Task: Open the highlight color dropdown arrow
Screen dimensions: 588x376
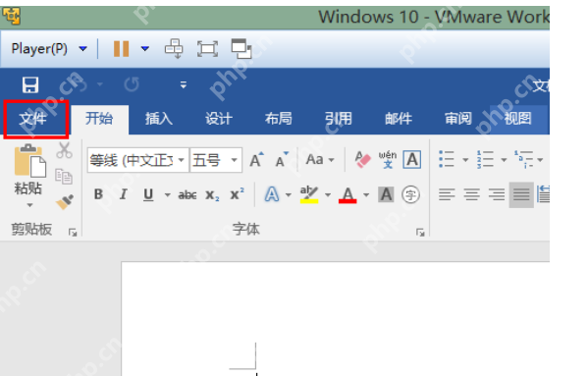Action: [x=328, y=195]
